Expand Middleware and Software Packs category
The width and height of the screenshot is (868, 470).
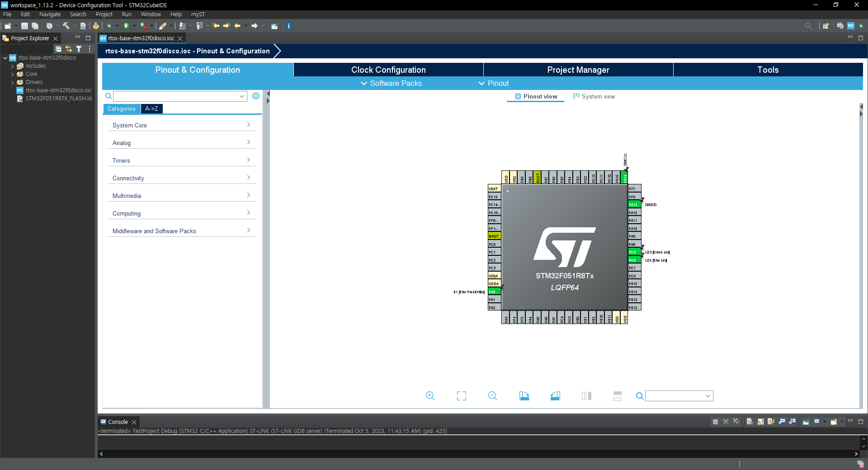tap(182, 231)
